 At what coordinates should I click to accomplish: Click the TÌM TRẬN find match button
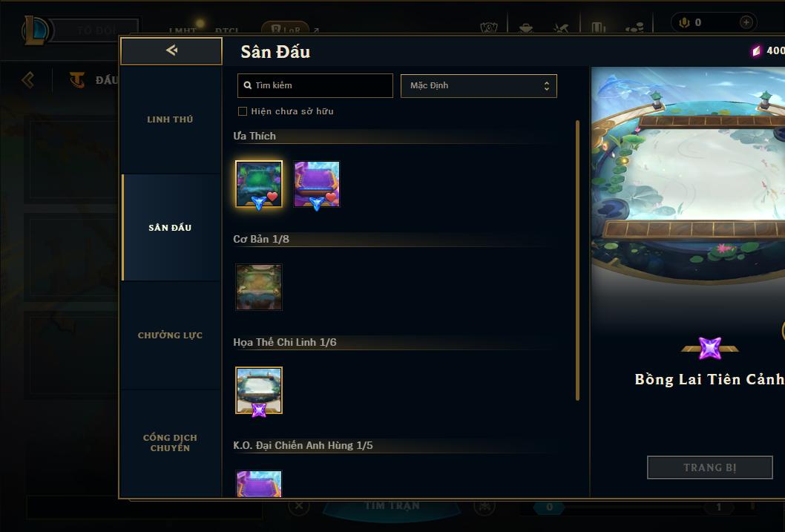392,506
